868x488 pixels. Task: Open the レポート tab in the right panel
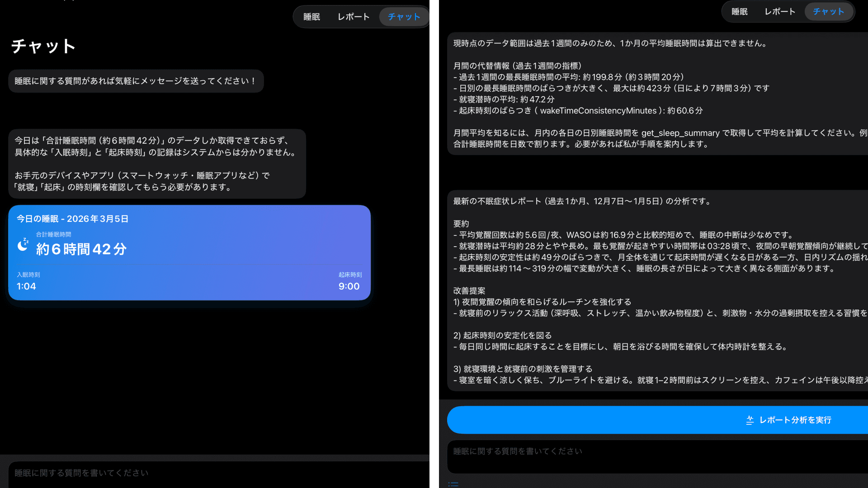click(779, 11)
